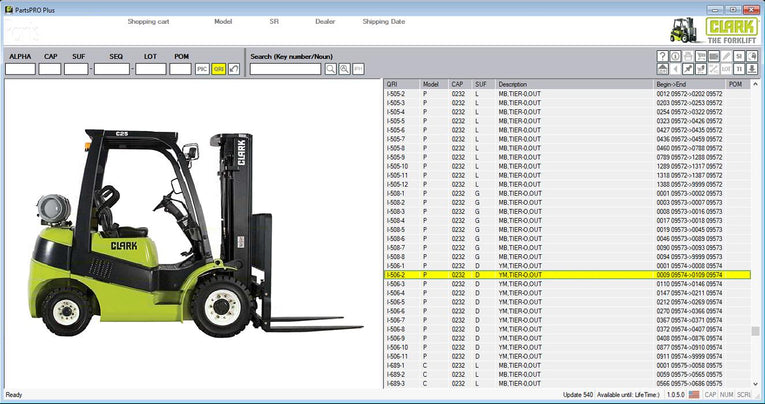Click the zoom search icon with plus
Image resolution: width=765 pixels, height=404 pixels.
coord(344,69)
